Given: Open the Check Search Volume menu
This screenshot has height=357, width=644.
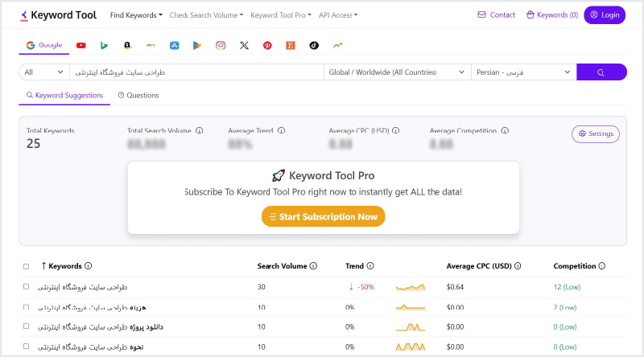Looking at the screenshot, I should pos(206,15).
